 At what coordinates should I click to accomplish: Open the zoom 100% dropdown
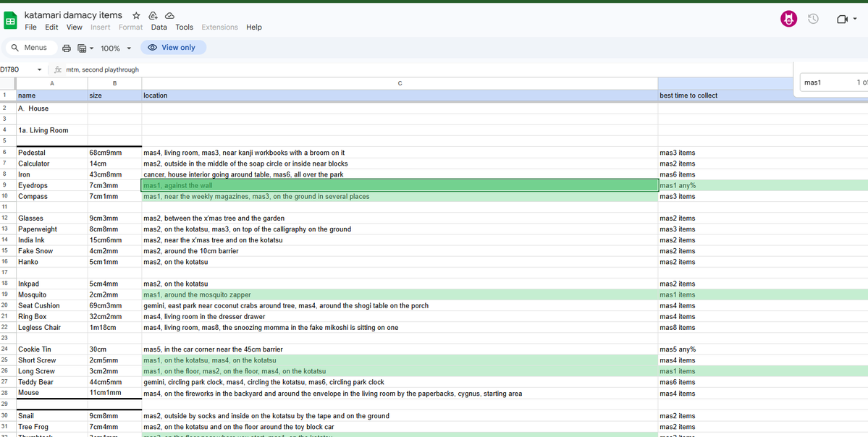click(116, 48)
